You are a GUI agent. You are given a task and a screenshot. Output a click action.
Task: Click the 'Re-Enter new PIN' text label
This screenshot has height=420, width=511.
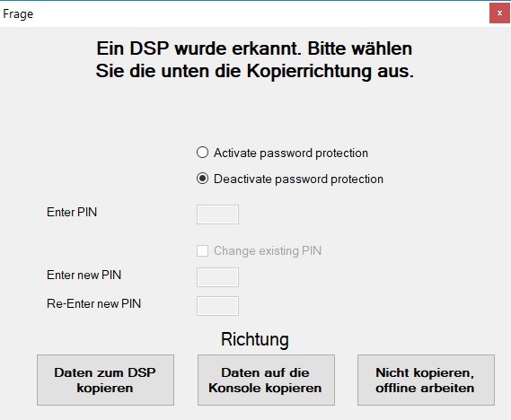[x=94, y=303]
